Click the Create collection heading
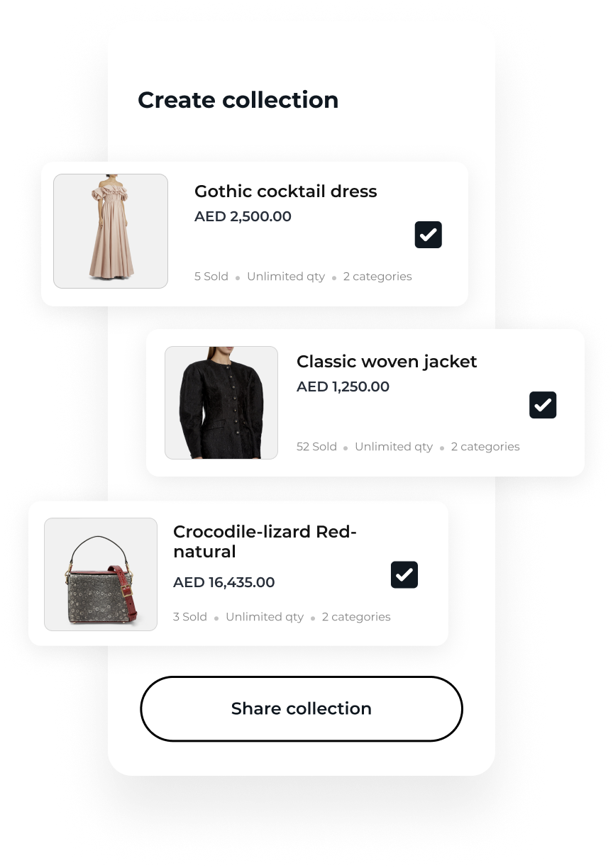613x868 pixels. (238, 100)
